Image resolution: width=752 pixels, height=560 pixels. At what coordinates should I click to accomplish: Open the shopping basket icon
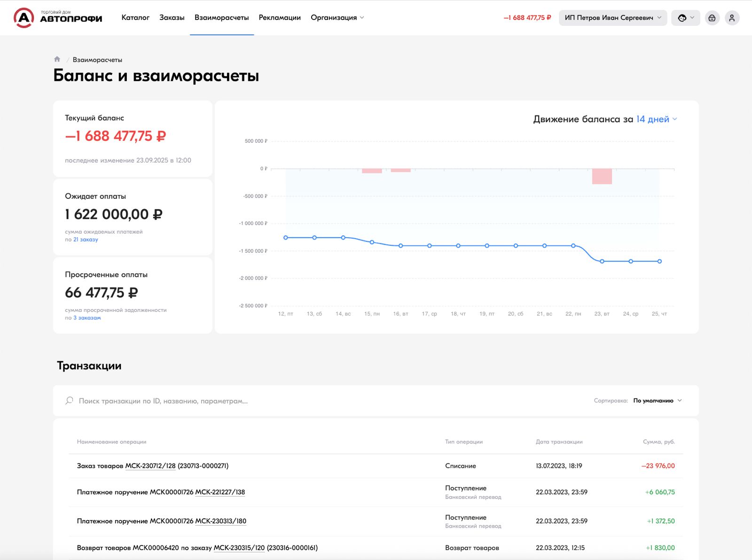(712, 18)
